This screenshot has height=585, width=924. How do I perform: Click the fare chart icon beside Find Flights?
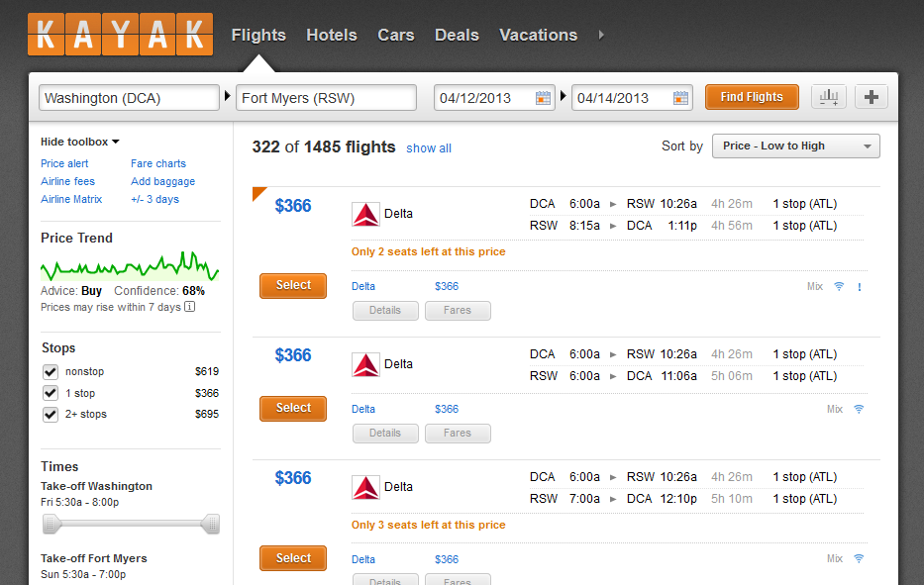pos(829,97)
